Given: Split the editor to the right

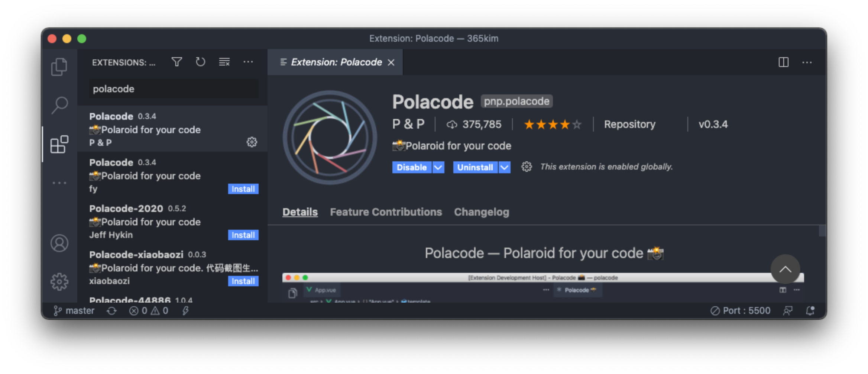Looking at the screenshot, I should point(784,62).
